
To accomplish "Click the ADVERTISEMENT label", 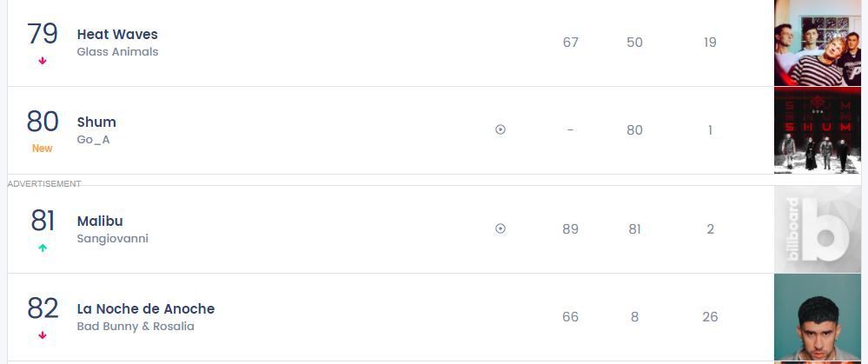I will pos(44,184).
